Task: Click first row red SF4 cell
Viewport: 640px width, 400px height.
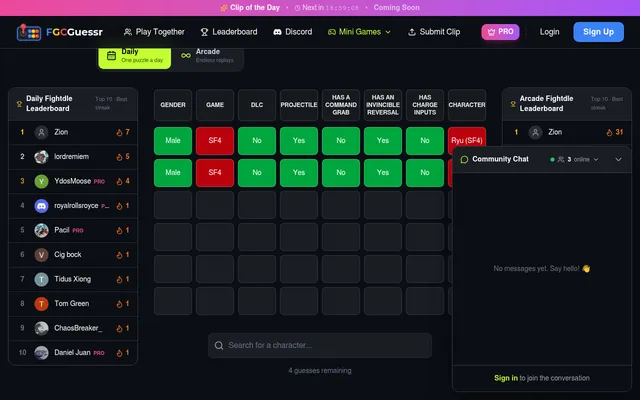Action: tap(215, 141)
